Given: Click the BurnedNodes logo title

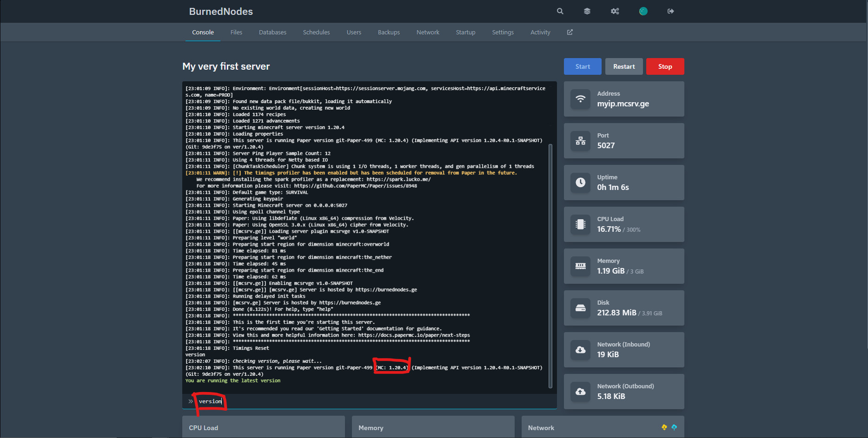Looking at the screenshot, I should point(221,12).
